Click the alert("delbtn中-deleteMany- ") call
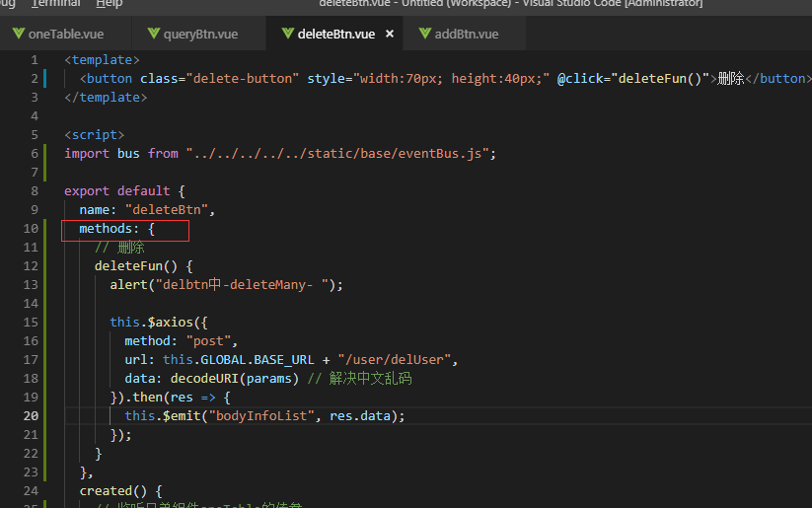The width and height of the screenshot is (812, 508). pos(226,285)
